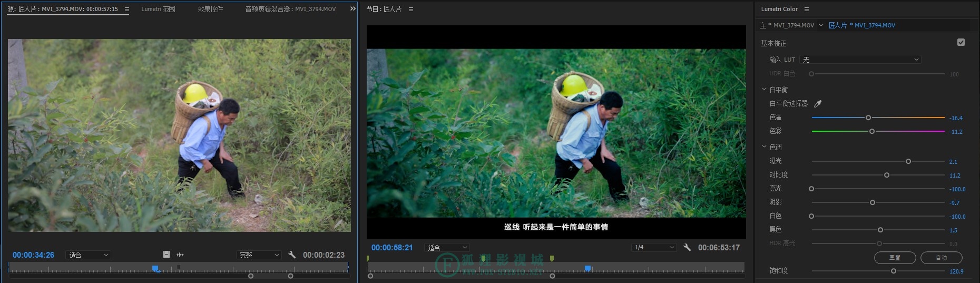Image resolution: width=980 pixels, height=283 pixels.
Task: Click the 阴影 value -9.7
Action: pyautogui.click(x=954, y=203)
